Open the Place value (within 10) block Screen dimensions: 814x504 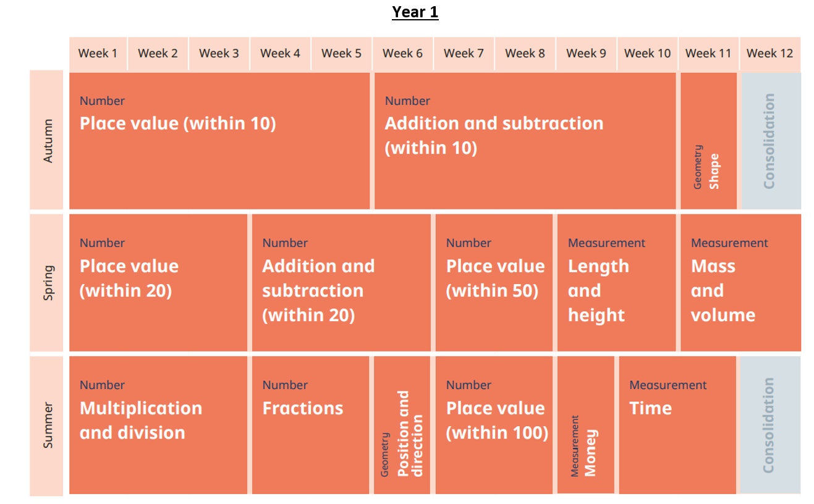[x=219, y=141]
